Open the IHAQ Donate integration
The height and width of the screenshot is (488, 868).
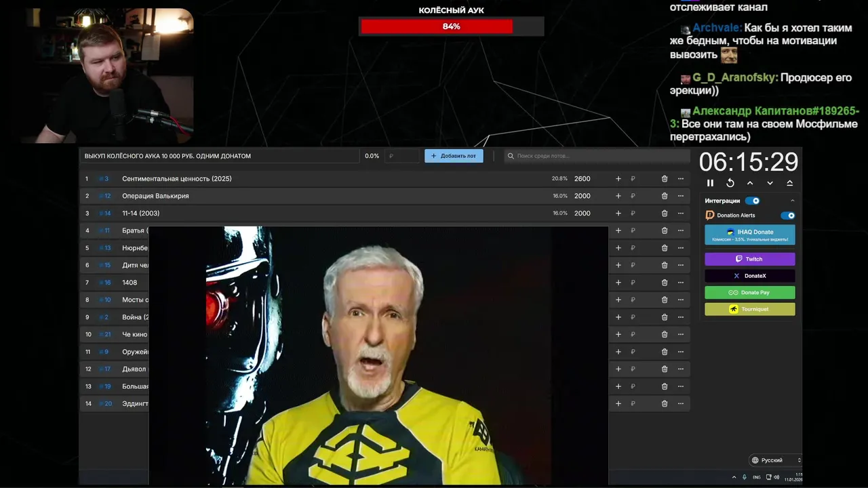(x=750, y=235)
